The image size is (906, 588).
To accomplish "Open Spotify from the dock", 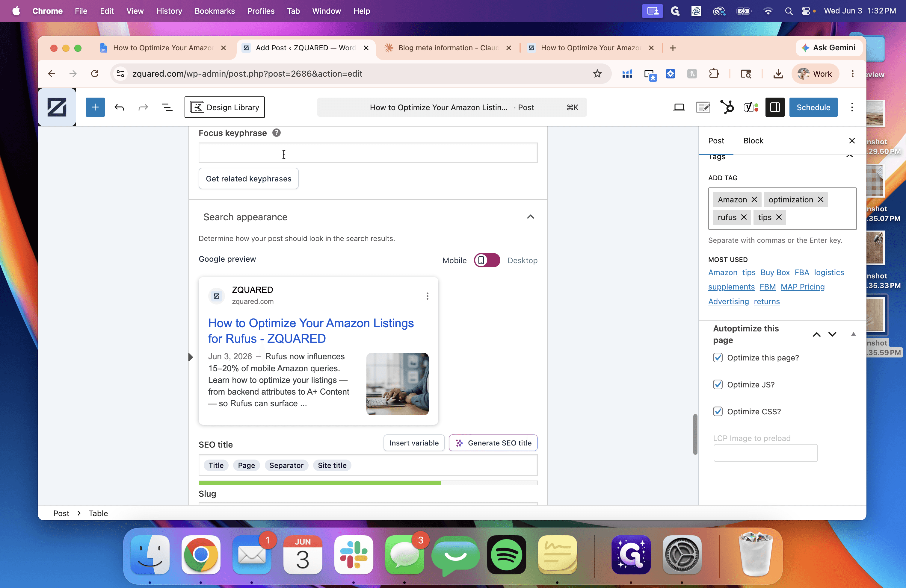I will (x=506, y=554).
